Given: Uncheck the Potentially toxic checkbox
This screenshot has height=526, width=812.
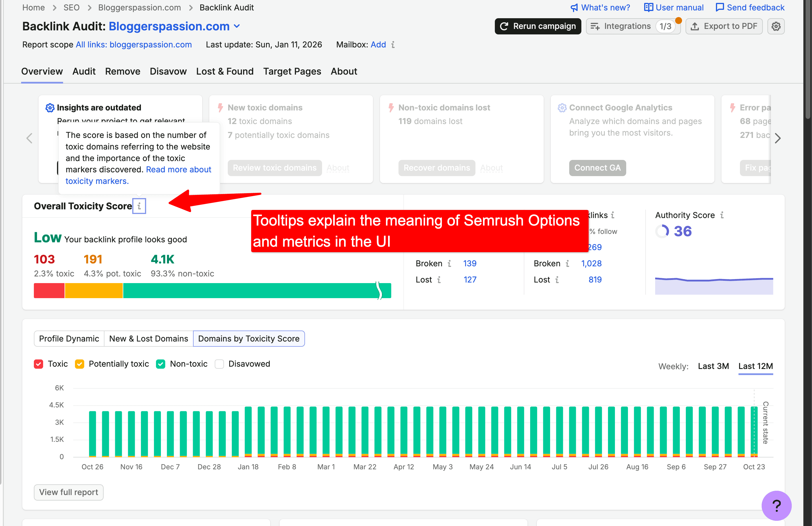Looking at the screenshot, I should click(x=80, y=364).
